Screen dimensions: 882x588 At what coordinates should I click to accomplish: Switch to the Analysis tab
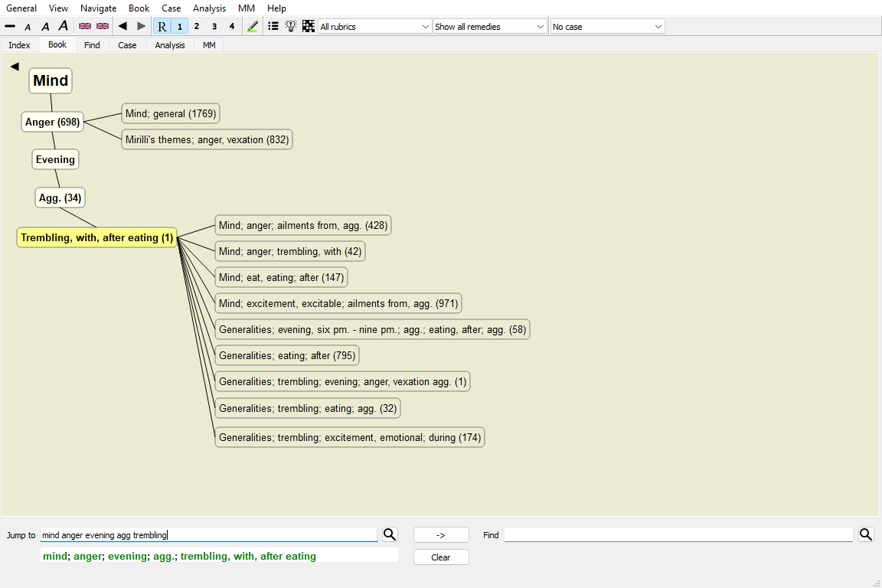tap(170, 45)
